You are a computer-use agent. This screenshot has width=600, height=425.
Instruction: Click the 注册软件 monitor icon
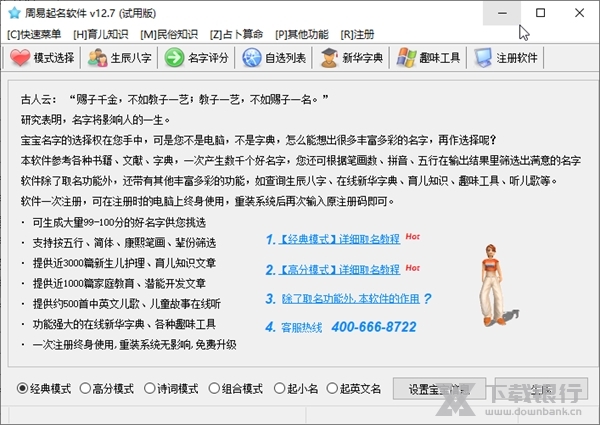pyautogui.click(x=483, y=58)
